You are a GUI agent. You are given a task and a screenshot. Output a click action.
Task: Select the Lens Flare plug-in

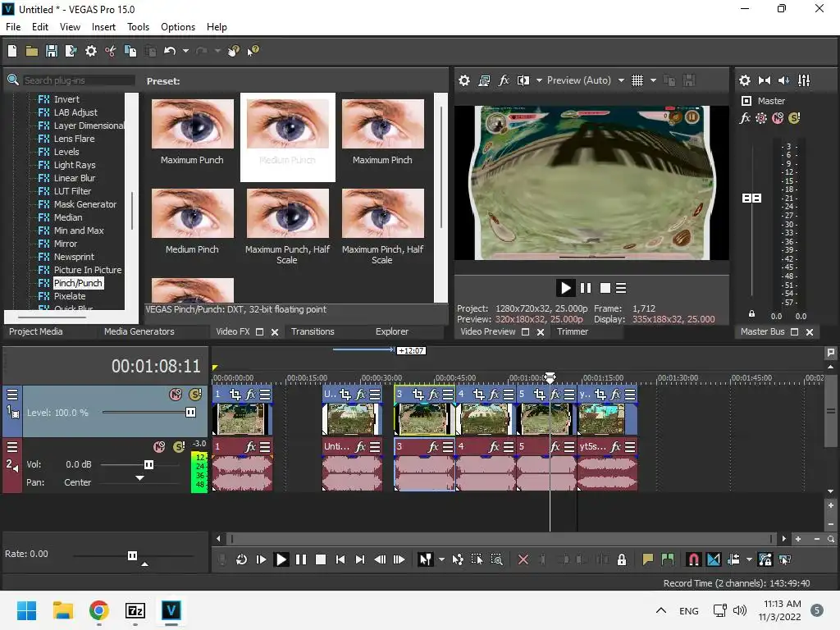point(74,139)
